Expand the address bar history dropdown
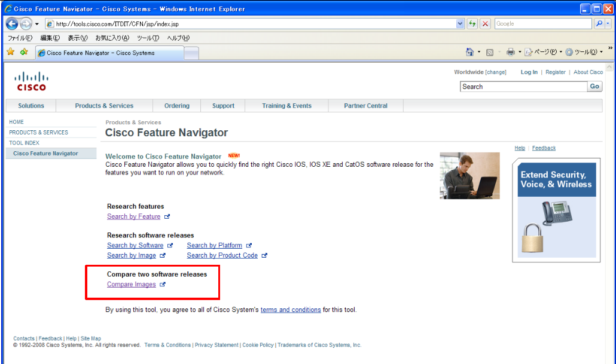 click(x=460, y=24)
